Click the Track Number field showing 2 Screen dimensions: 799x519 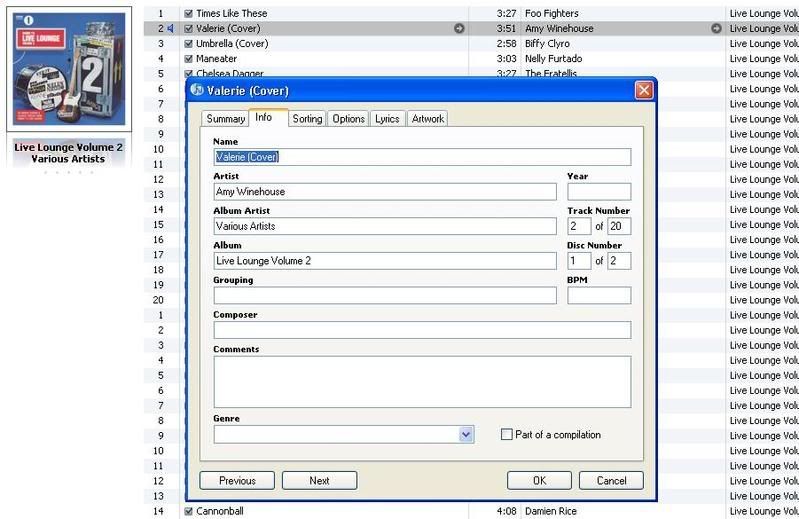point(579,226)
